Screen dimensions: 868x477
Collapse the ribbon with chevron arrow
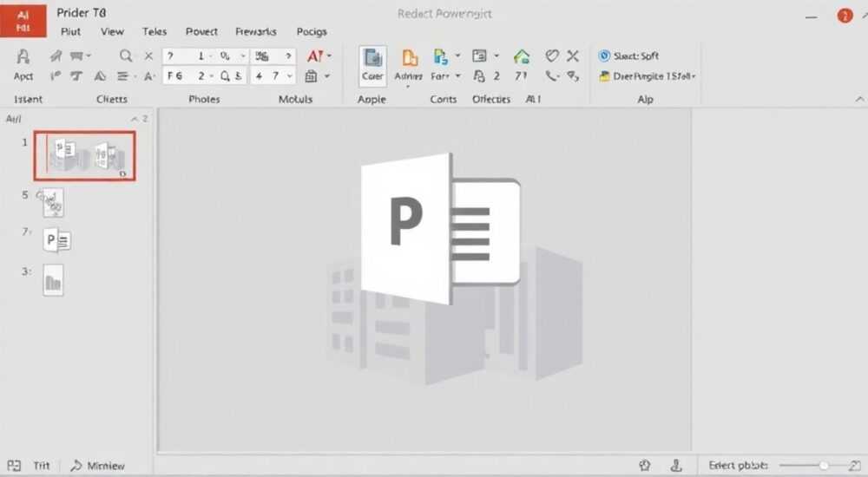pos(859,99)
